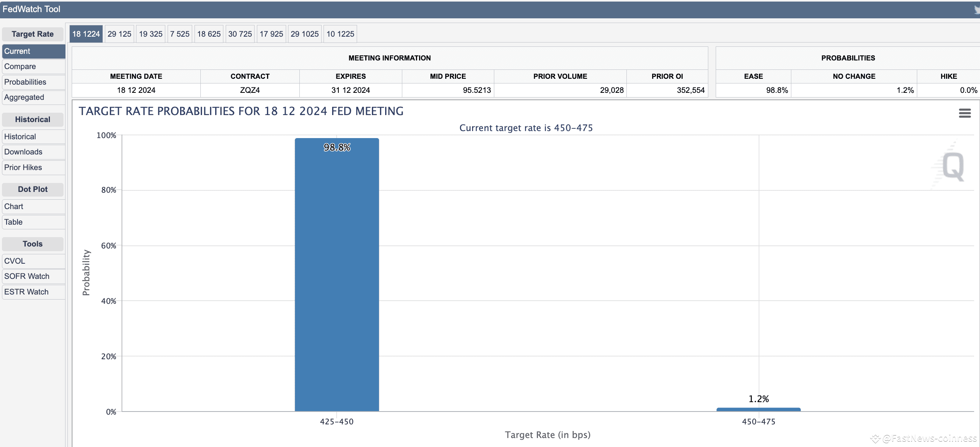Screen dimensions: 980x447
Task: Open the Probabilities view
Action: (x=26, y=82)
